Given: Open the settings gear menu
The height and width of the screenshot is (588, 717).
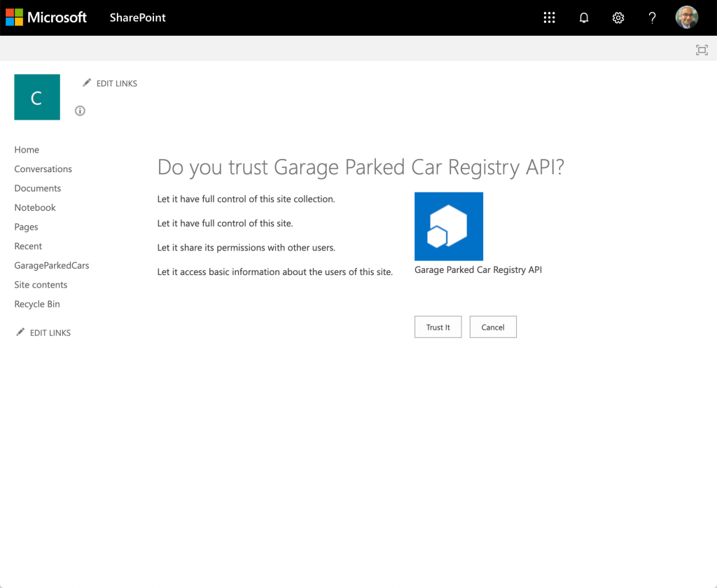Looking at the screenshot, I should 618,18.
